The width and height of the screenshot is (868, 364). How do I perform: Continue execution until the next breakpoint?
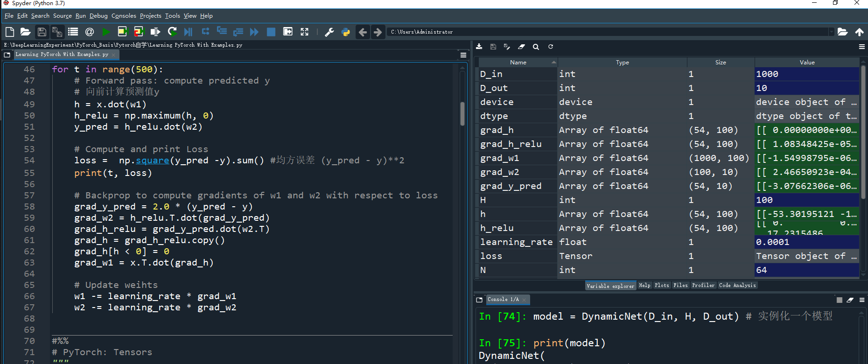(254, 32)
